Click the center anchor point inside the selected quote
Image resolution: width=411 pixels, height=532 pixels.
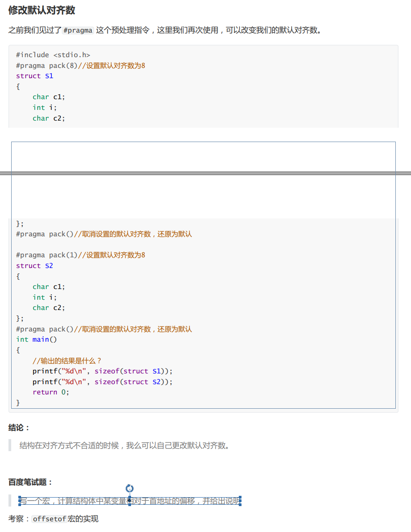coord(129,501)
